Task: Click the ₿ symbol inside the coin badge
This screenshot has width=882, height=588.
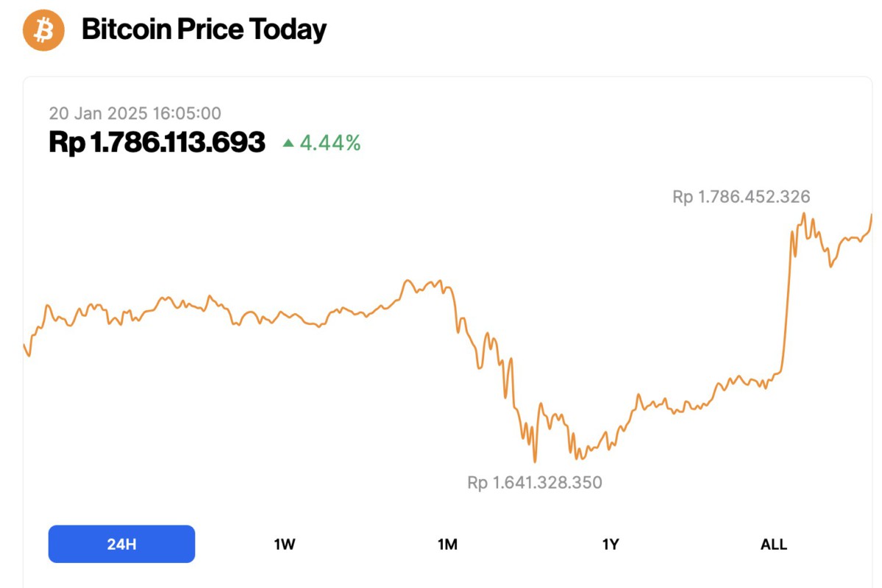Action: [43, 30]
